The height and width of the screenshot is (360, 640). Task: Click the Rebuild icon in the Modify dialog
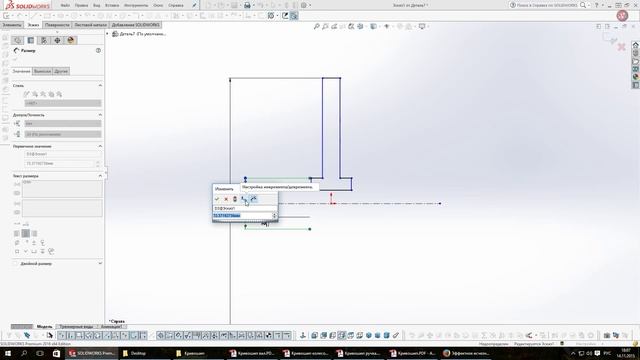coord(235,199)
